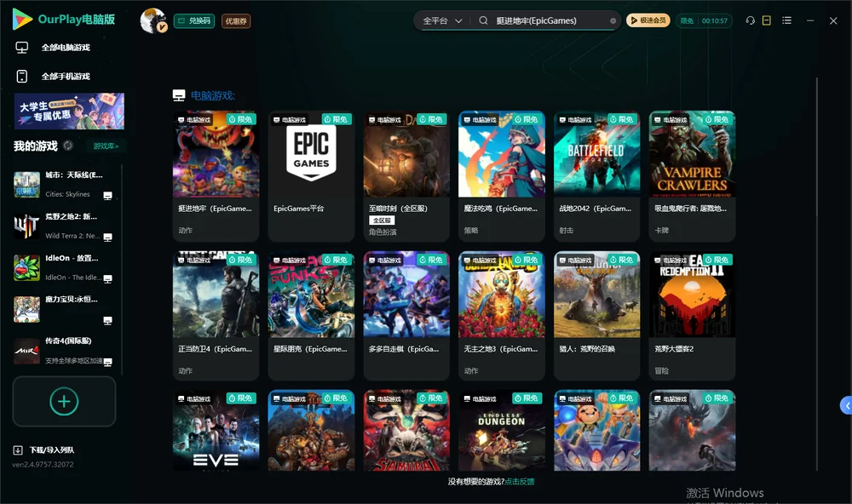Click the search input field
The width and height of the screenshot is (852, 504).
pos(550,20)
